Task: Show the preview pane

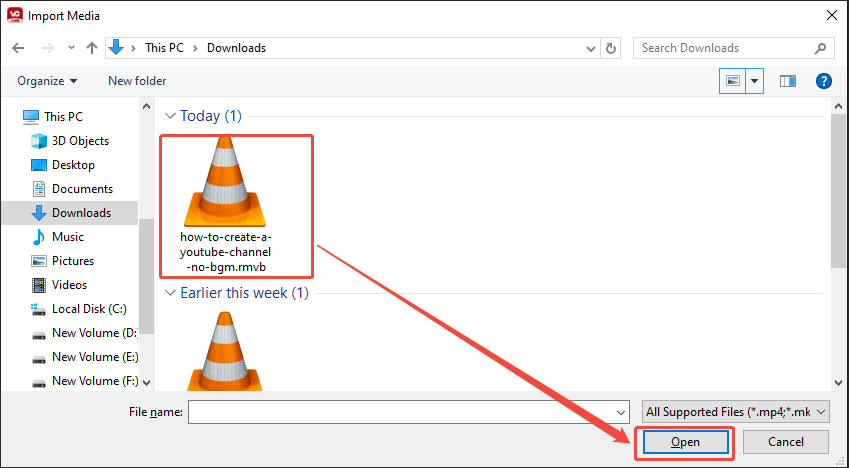Action: coord(788,81)
